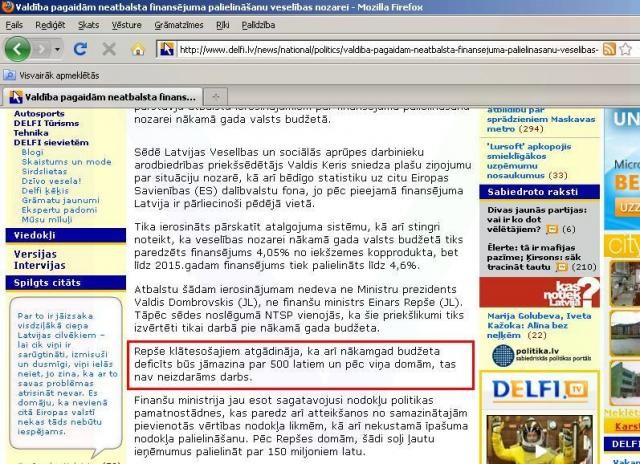Open the back/forward history dropdown arrow
Screen dimensions: 640x464
pyautogui.click(x=57, y=48)
